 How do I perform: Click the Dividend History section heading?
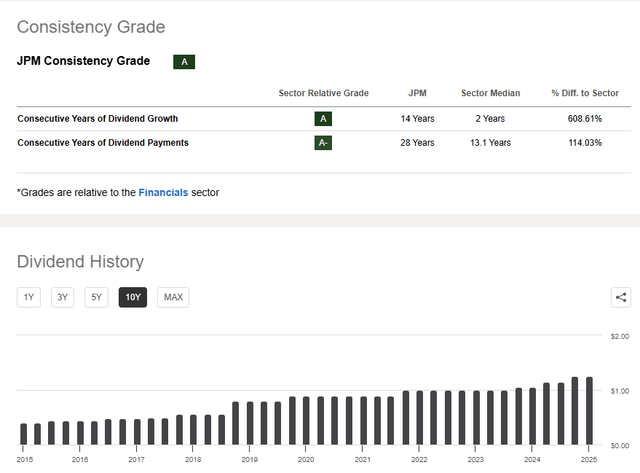(80, 262)
